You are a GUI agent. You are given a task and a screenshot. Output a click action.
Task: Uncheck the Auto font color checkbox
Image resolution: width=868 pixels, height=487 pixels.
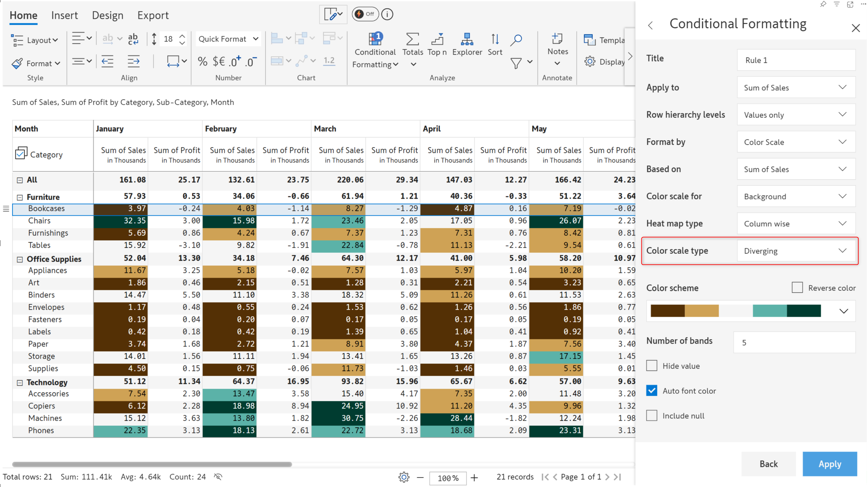pos(651,391)
